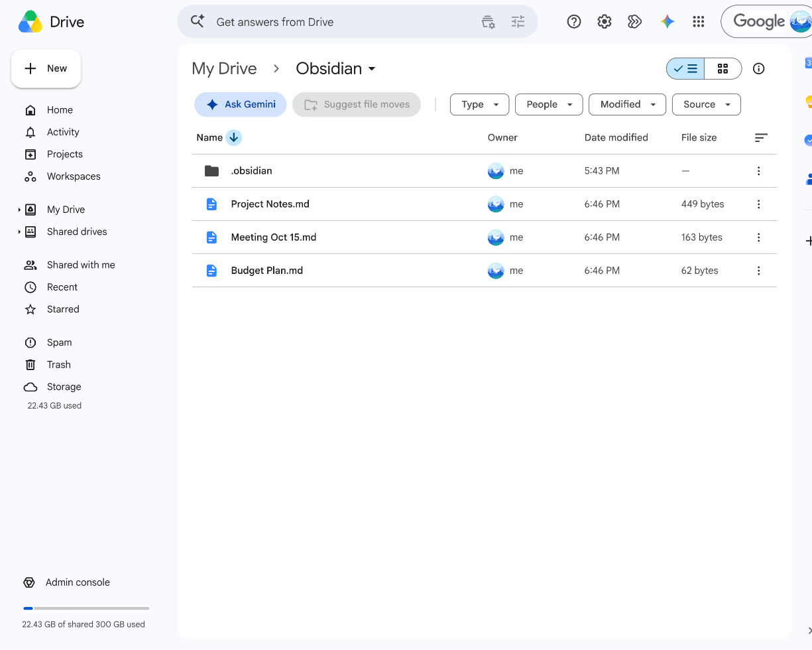Open the Type filter dropdown
Screen dimensions: 812x650
click(479, 105)
